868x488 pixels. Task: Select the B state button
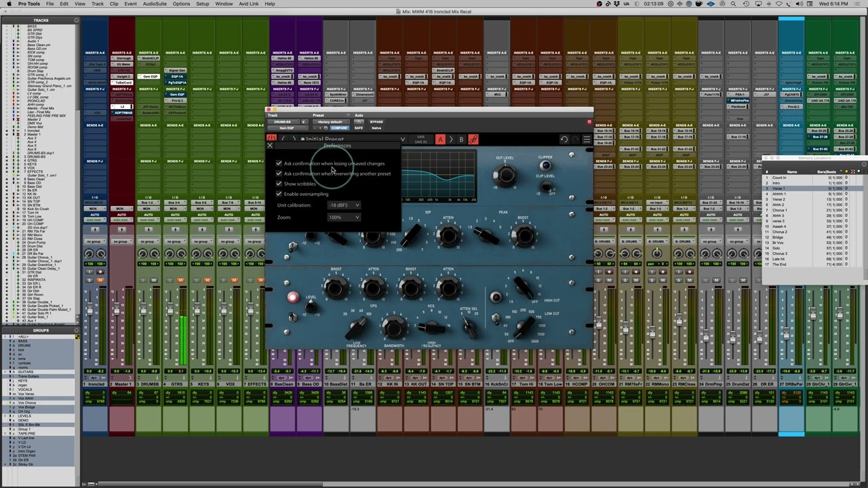pyautogui.click(x=461, y=140)
